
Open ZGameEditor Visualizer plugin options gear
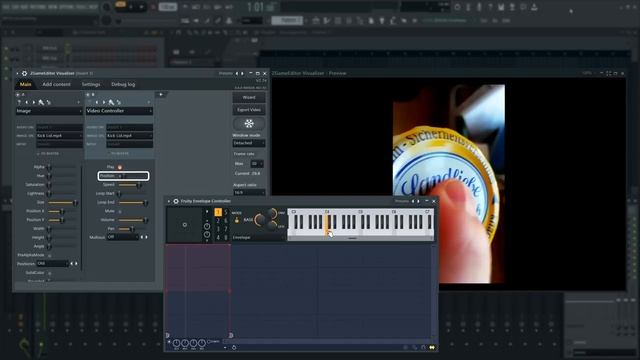coord(24,73)
